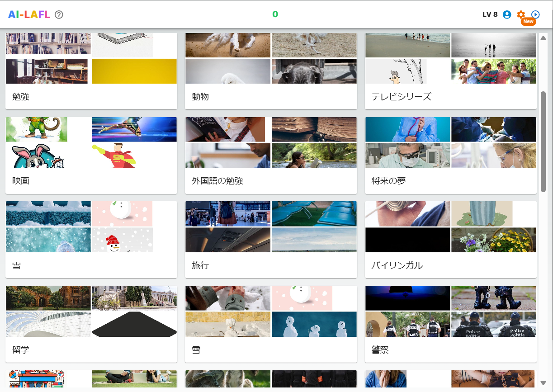Click the friends hugging group thumbnail
Image resolution: width=553 pixels, height=392 pixels.
pos(494,71)
